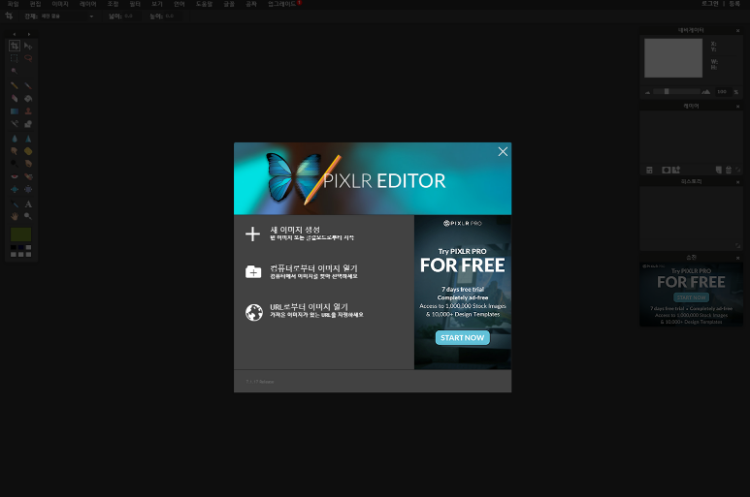750x497 pixels.
Task: Expand toolbox with right arrow
Action: (29, 34)
